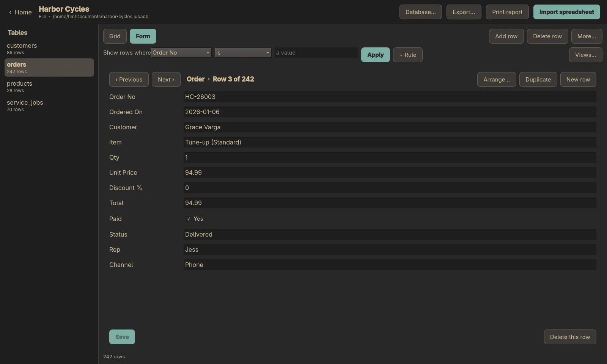This screenshot has width=607, height=364.
Task: Select the orders table
Action: click(x=49, y=67)
